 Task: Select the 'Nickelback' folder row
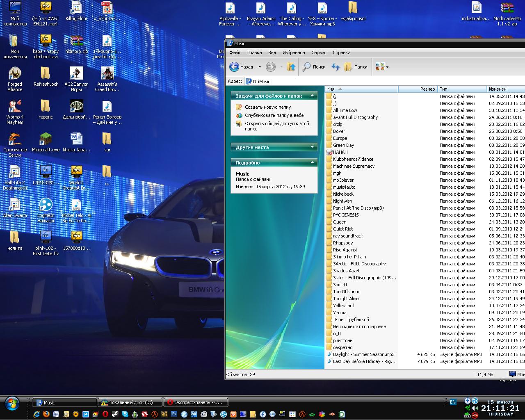click(343, 194)
